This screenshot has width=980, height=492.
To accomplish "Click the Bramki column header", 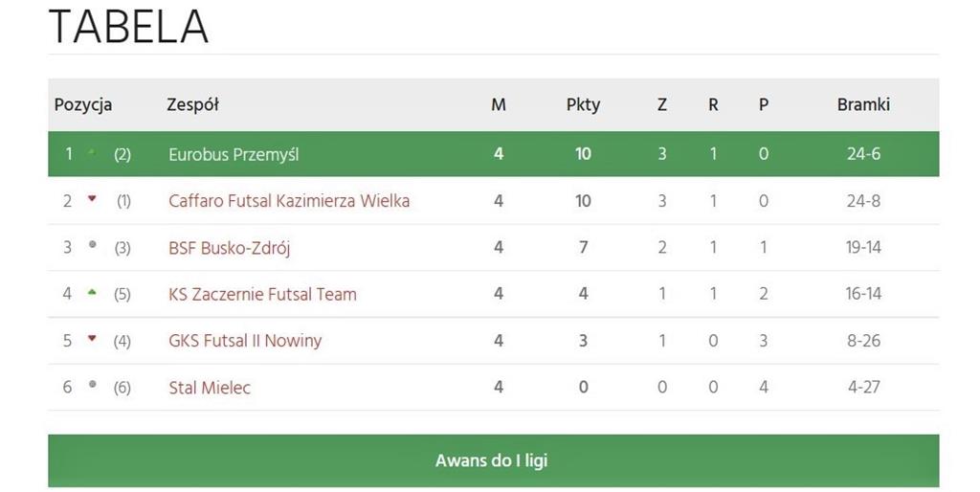I will tap(863, 105).
